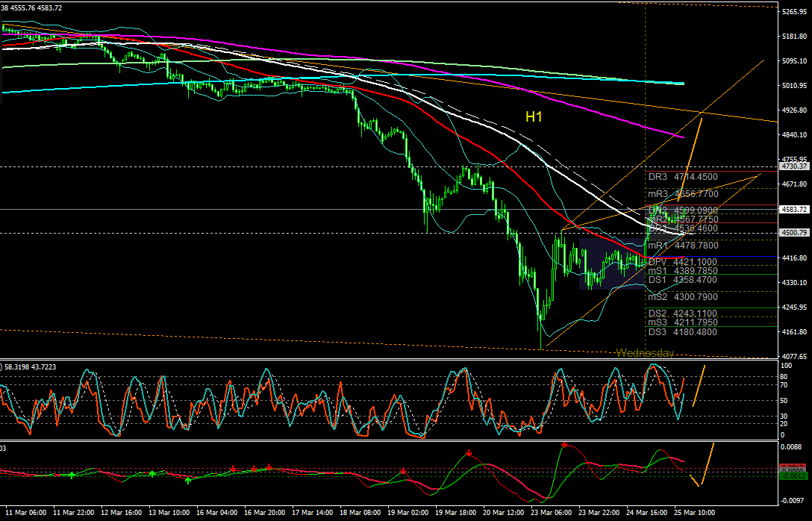
Task: Select the mS1 4389.7850 pivot label
Action: pos(683,271)
